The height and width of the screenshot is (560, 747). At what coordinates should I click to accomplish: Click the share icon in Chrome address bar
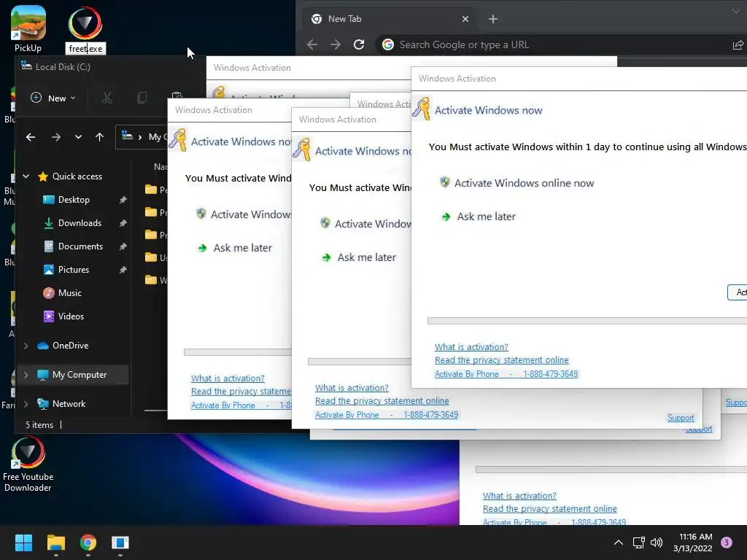(738, 44)
